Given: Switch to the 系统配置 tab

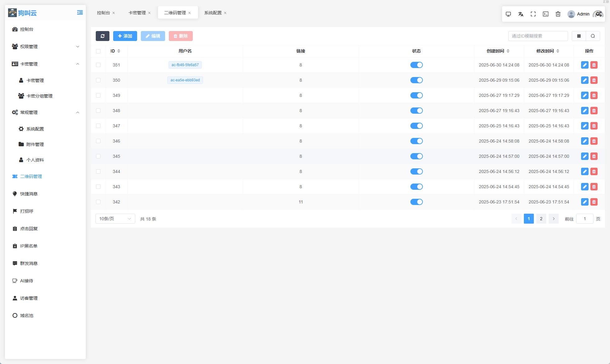Looking at the screenshot, I should click(x=213, y=13).
